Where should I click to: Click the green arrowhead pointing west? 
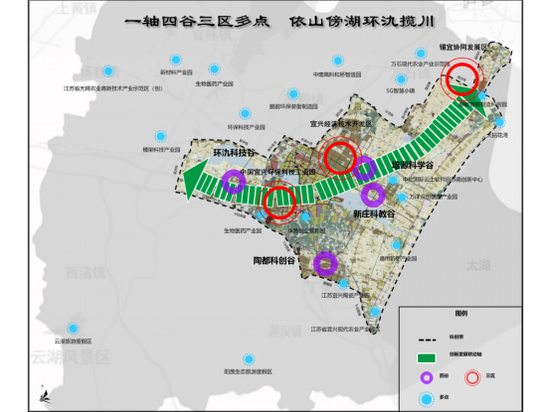pos(194,180)
